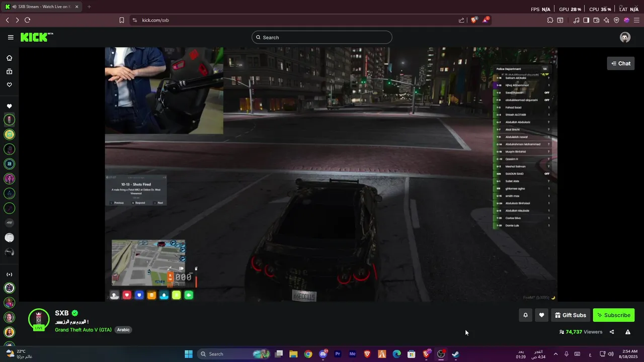Click the Arabic language tag
The height and width of the screenshot is (362, 644).
[123, 330]
